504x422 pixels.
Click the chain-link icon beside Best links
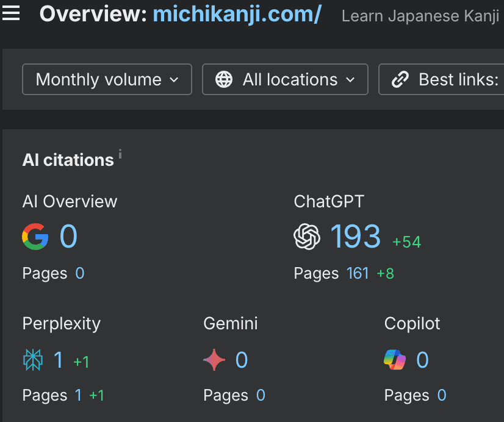[400, 79]
